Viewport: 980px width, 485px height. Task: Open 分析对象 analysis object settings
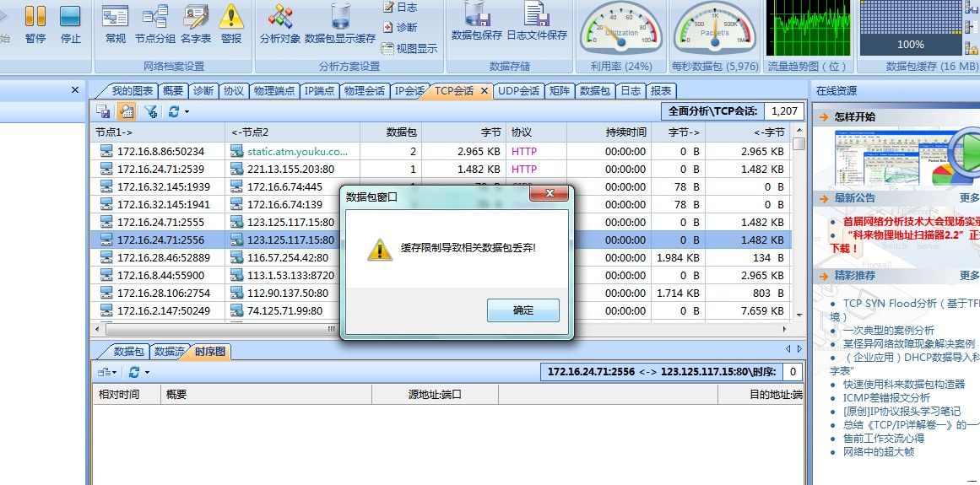[280, 24]
